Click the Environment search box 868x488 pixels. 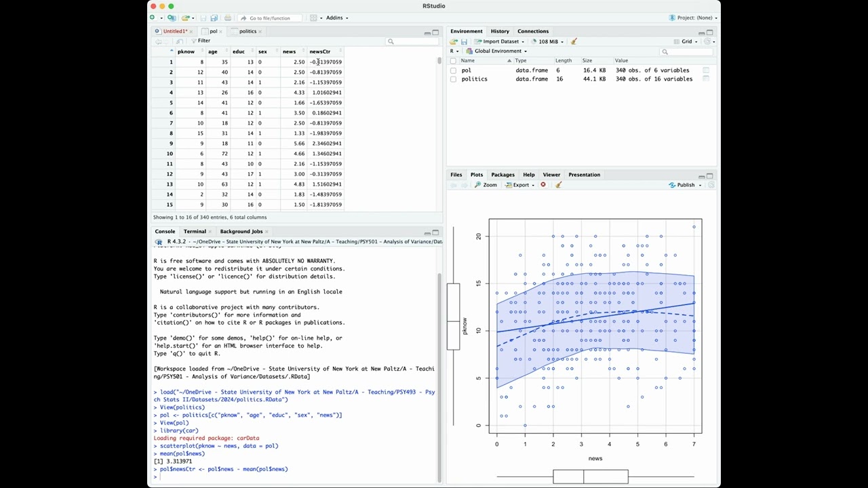point(687,52)
